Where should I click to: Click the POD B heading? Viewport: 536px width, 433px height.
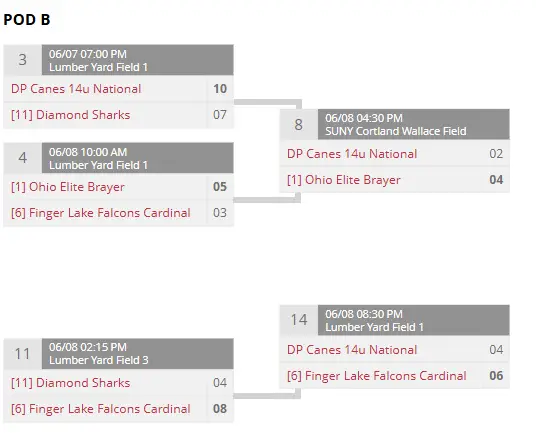(x=27, y=19)
